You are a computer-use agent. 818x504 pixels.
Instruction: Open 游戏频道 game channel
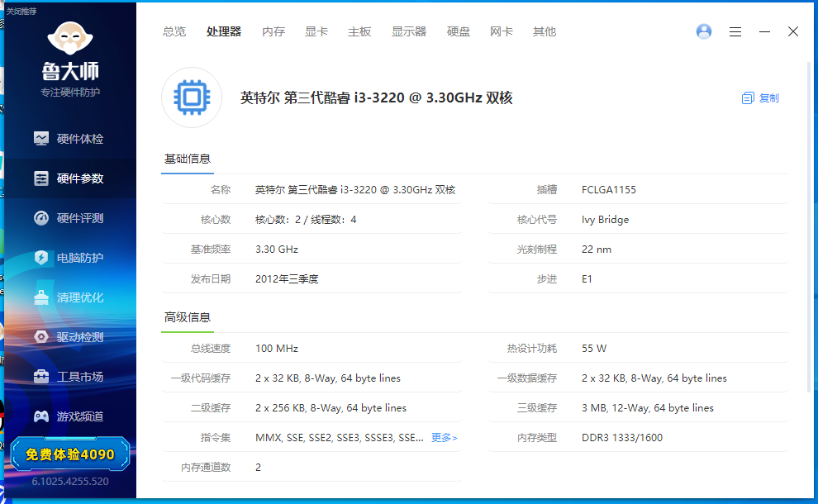point(70,416)
